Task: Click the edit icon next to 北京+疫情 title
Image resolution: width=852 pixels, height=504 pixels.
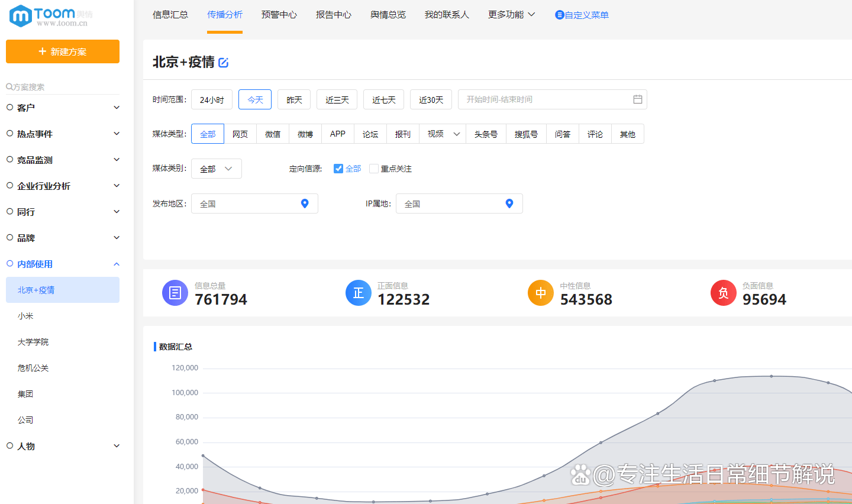Action: coord(223,63)
